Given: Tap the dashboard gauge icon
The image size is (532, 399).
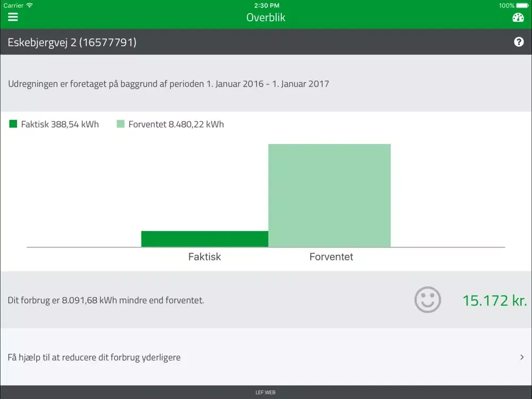Looking at the screenshot, I should pos(518,18).
